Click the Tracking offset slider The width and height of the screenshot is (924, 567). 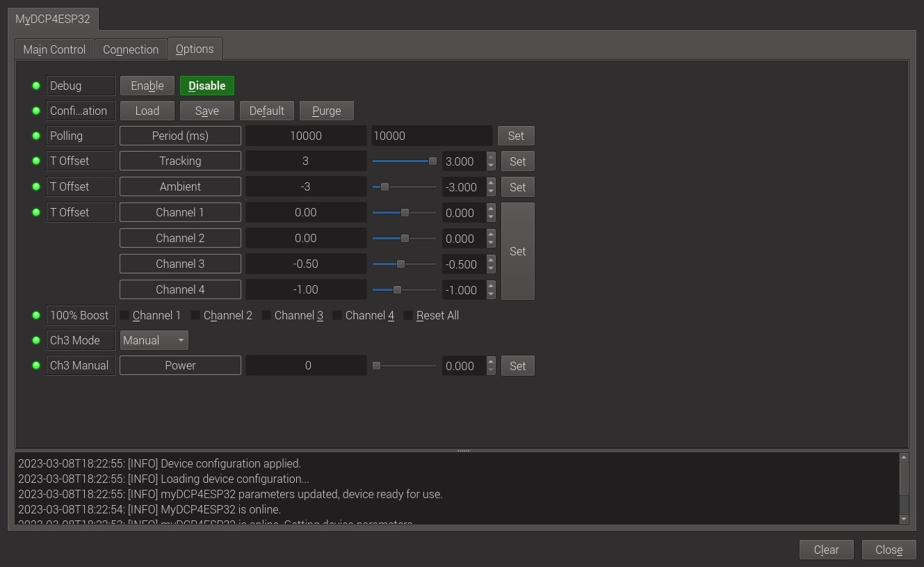tap(405, 161)
